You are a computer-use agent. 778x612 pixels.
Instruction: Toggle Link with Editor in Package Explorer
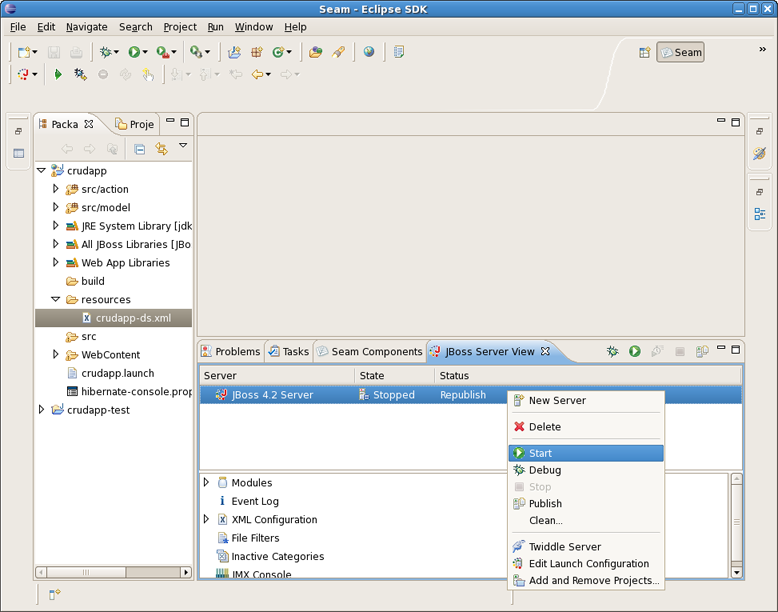click(162, 149)
